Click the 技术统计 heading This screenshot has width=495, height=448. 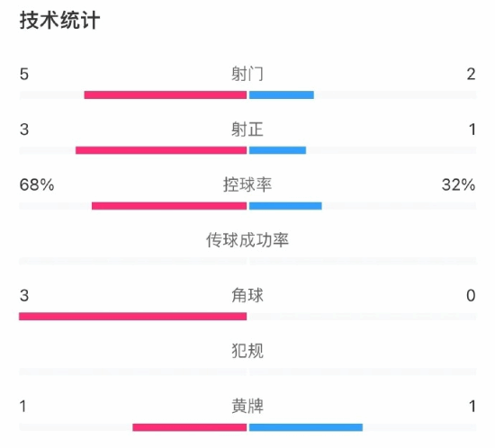click(x=59, y=21)
